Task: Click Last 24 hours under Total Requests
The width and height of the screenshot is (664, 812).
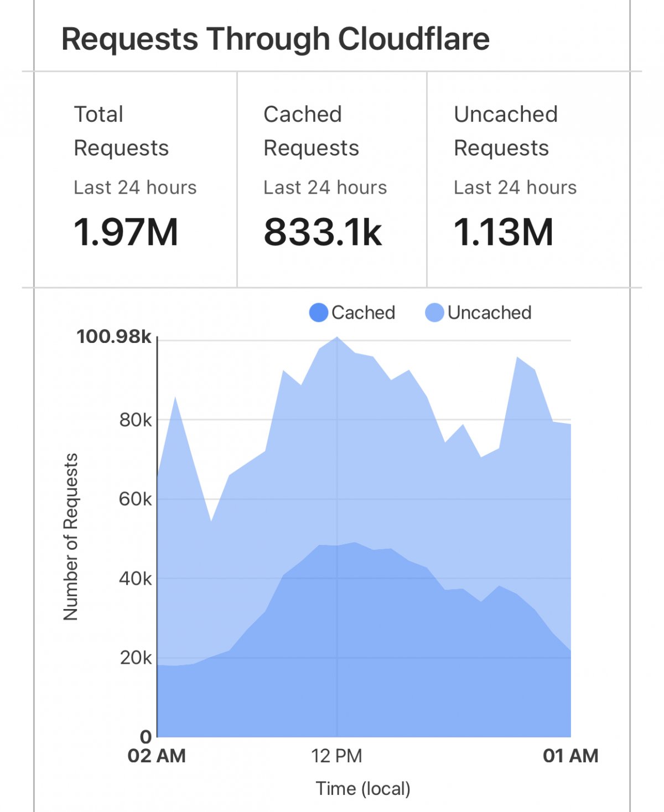Action: pyautogui.click(x=135, y=188)
